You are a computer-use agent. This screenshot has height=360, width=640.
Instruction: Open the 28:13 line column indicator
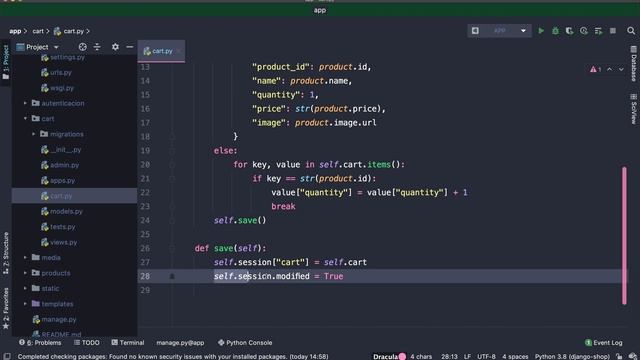pos(449,356)
